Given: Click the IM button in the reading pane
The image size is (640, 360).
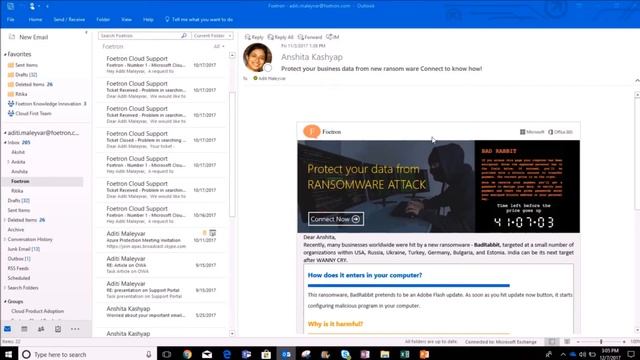Looking at the screenshot, I should tap(333, 37).
